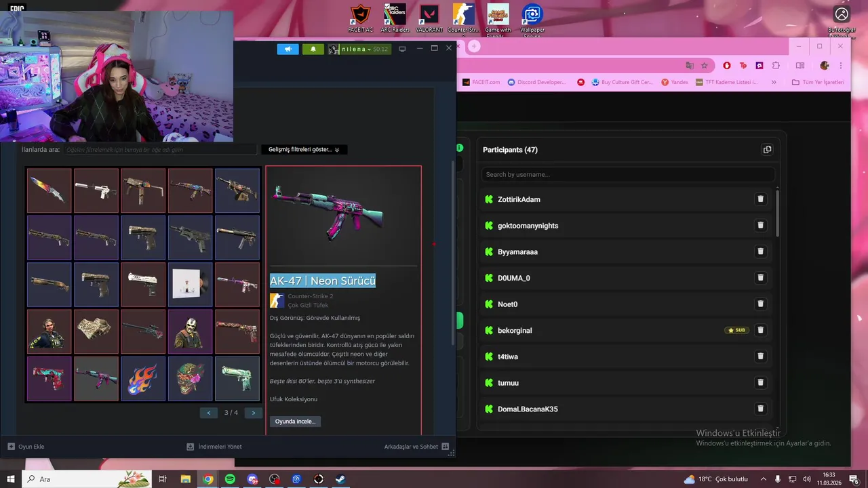The image size is (868, 488).
Task: Open ARC Raiders desktop shortcut
Action: tap(395, 18)
